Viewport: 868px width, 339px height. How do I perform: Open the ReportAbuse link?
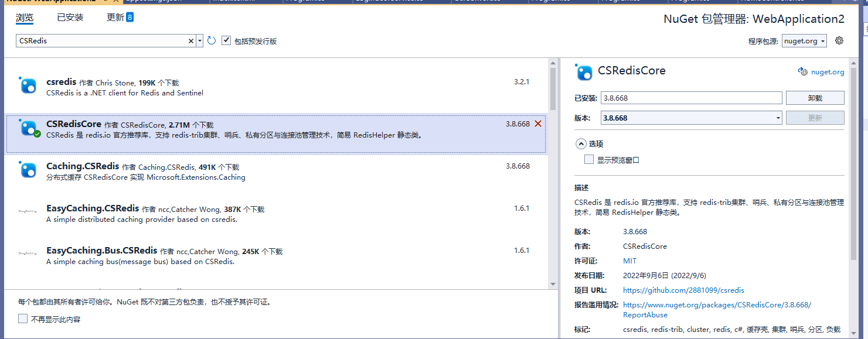717,310
